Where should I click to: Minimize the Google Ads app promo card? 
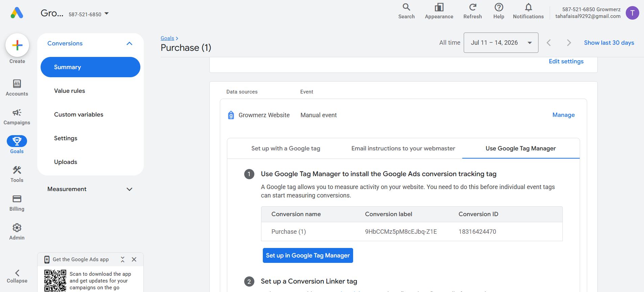pos(122,259)
